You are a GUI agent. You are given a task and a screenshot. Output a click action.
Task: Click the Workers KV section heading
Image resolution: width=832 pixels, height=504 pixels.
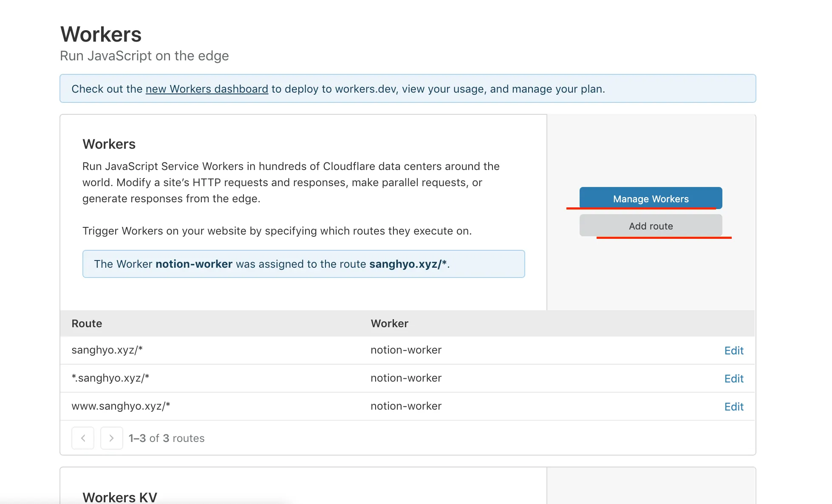120,497
